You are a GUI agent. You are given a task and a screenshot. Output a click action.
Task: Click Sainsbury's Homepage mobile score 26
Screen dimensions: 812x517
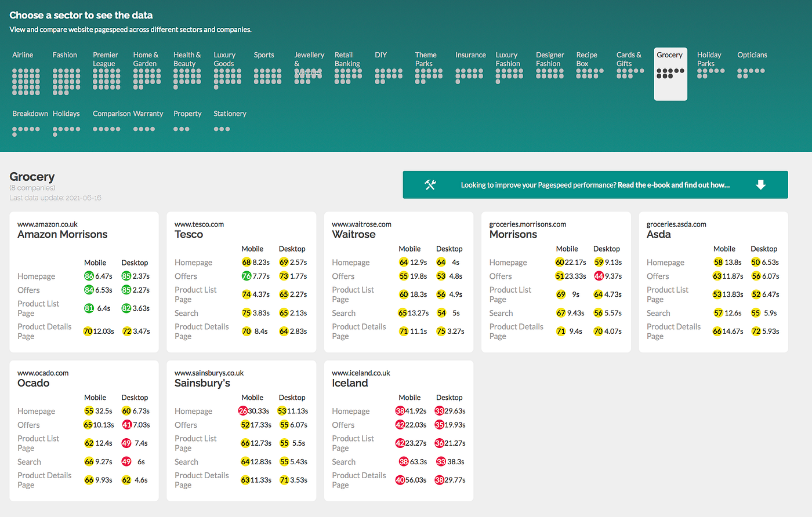click(x=243, y=411)
